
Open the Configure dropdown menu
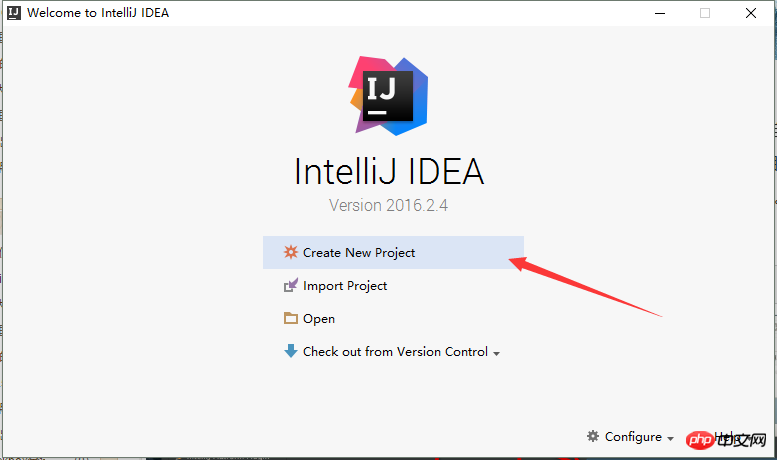point(633,437)
